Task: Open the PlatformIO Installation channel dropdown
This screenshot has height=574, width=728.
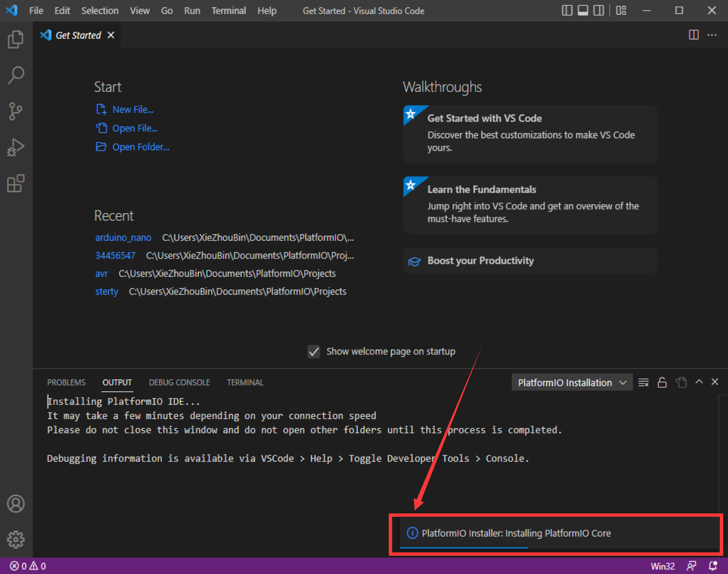Action: coord(571,382)
